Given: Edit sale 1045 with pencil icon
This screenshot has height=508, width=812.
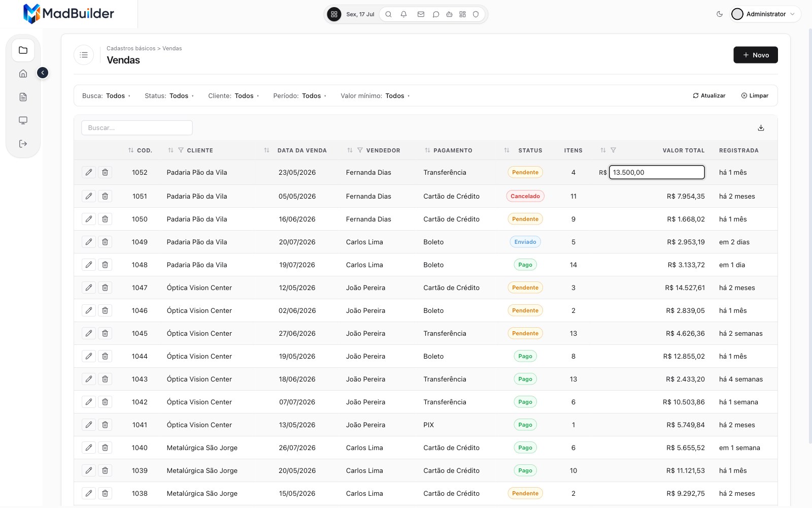Looking at the screenshot, I should [x=89, y=333].
